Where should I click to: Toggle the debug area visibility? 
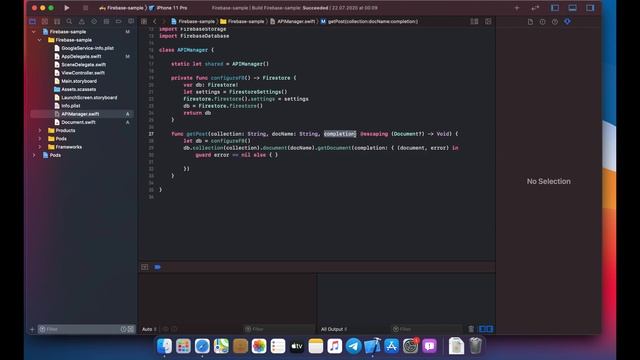pos(572,8)
